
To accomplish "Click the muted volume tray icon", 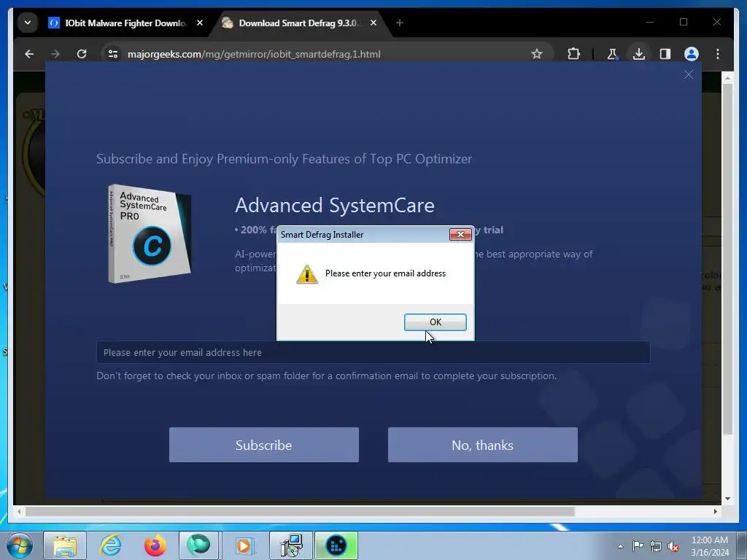I will 673,547.
